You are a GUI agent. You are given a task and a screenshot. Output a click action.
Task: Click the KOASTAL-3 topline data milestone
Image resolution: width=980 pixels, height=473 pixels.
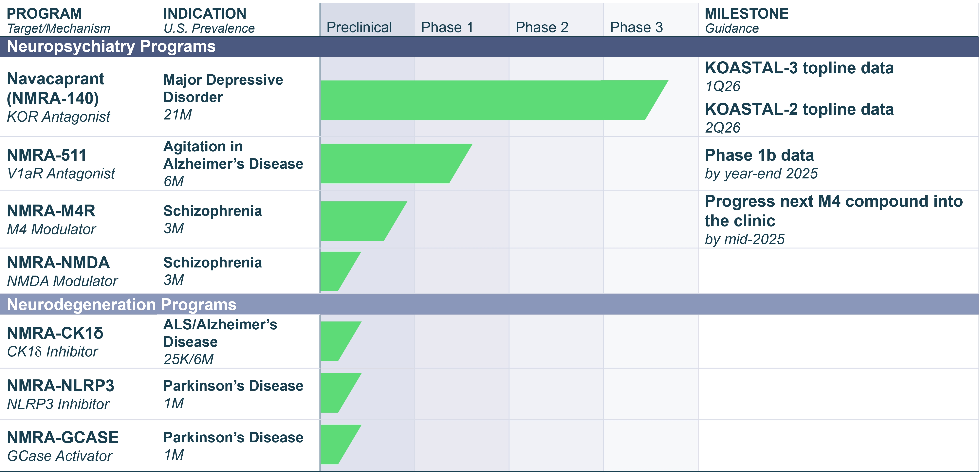coord(799,68)
